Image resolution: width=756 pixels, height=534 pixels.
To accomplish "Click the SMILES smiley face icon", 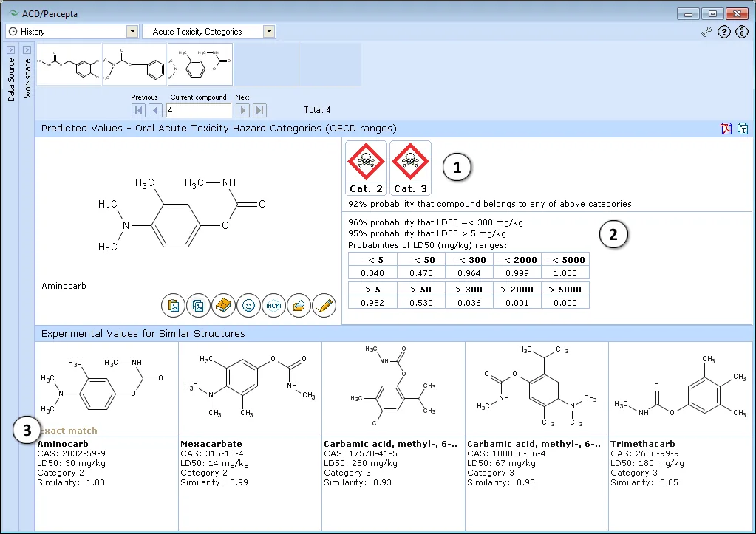I will (x=248, y=306).
